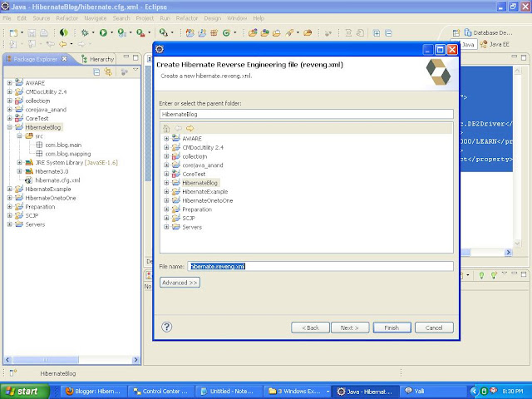Click the New file toolbar icon
532x399 pixels.
point(13,33)
